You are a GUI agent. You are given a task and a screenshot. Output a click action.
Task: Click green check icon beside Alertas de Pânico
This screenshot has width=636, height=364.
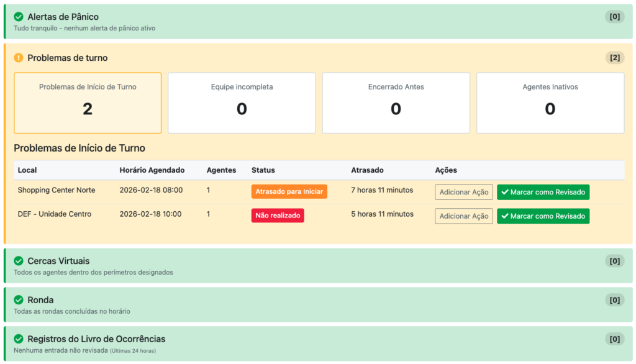pos(19,17)
